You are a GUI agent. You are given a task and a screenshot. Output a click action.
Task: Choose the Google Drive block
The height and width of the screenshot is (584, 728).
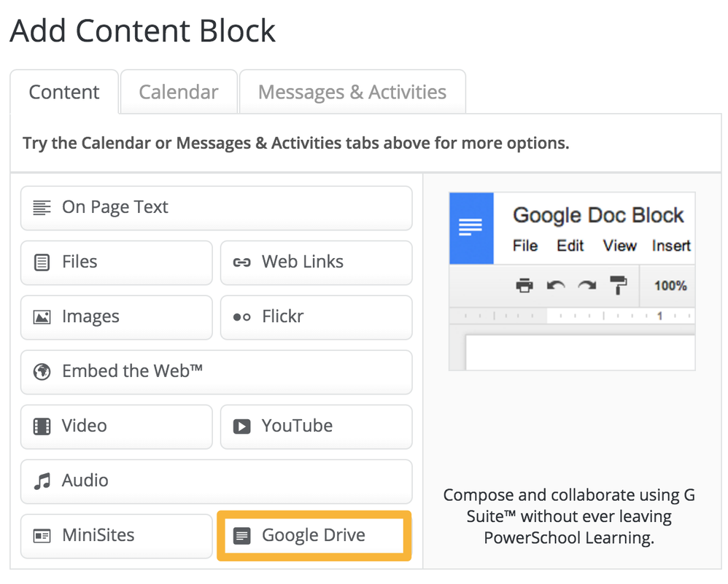314,536
